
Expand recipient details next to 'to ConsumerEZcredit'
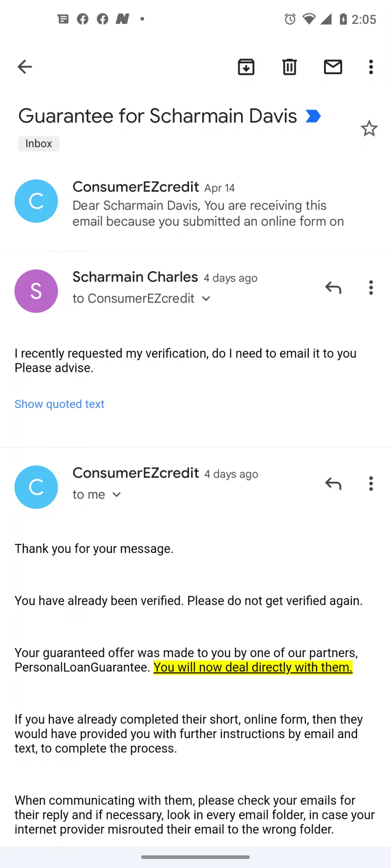[206, 299]
